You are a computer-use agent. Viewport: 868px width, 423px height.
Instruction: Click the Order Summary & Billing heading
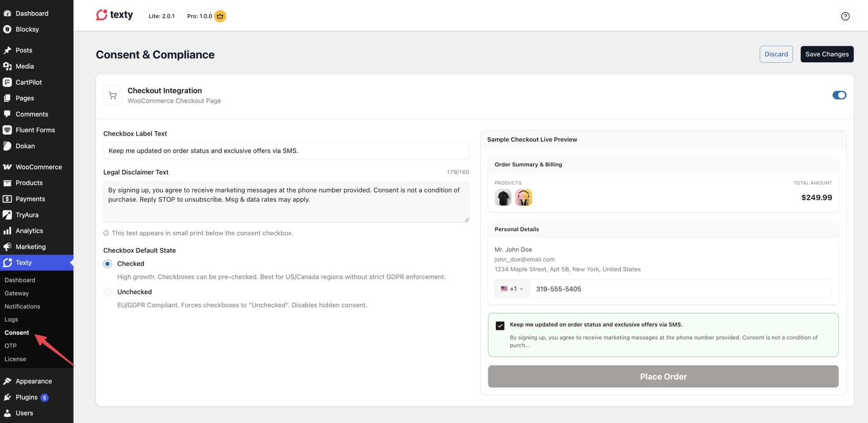528,164
